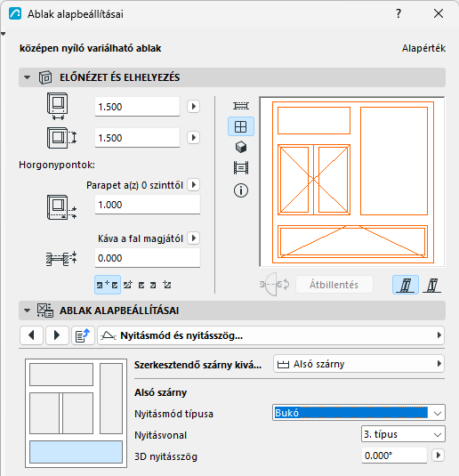Open the settings page list icon
459x476 pixels.
(x=83, y=335)
